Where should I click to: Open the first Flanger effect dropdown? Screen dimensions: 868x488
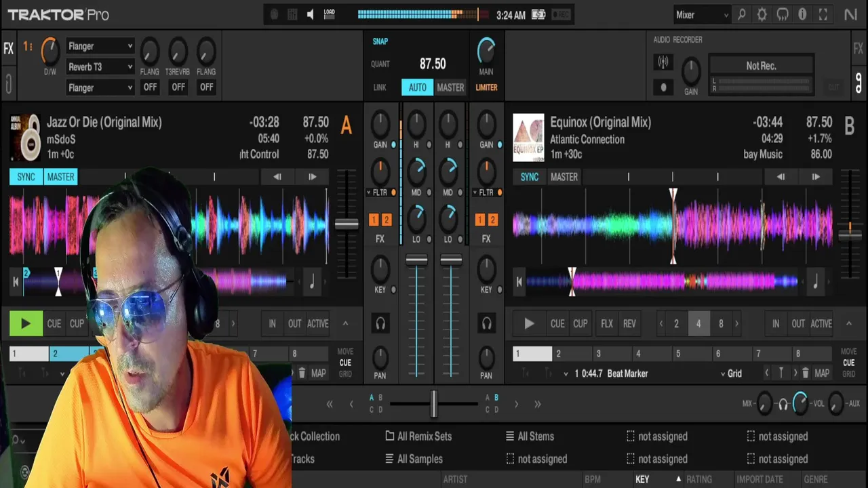(x=100, y=46)
